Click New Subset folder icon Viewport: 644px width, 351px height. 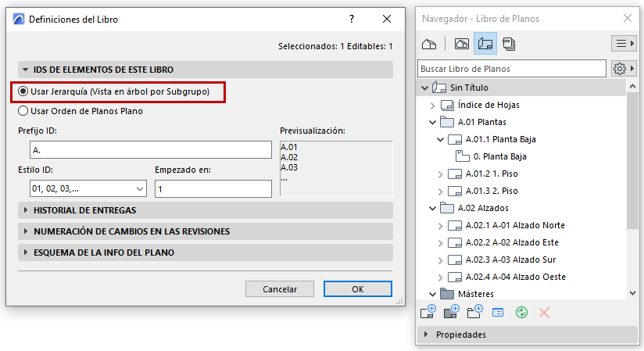coord(474,313)
